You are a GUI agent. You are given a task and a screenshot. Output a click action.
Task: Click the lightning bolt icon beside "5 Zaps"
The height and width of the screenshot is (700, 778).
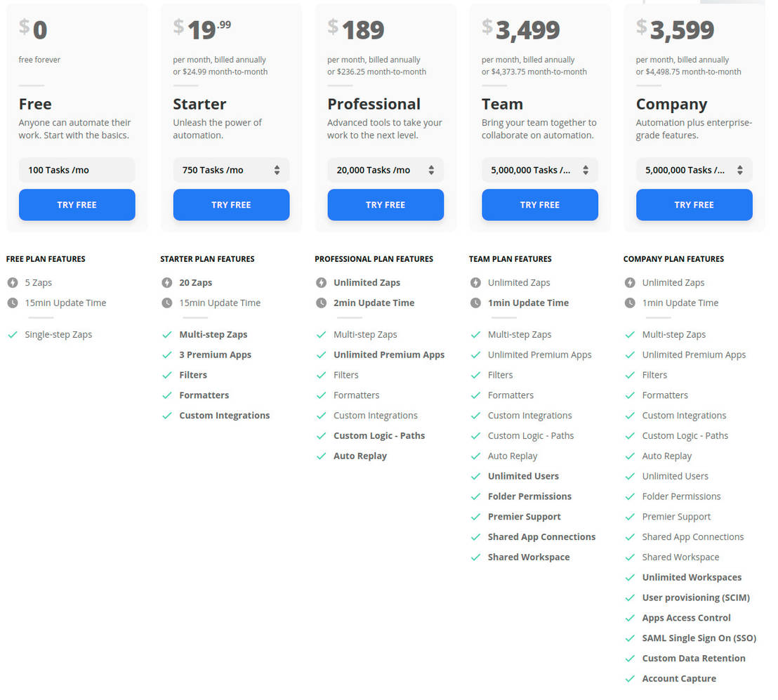(x=13, y=282)
